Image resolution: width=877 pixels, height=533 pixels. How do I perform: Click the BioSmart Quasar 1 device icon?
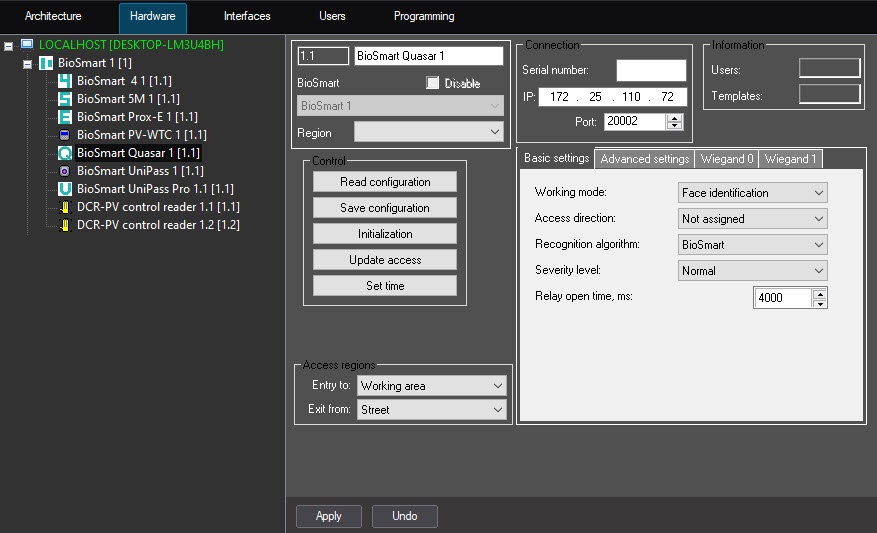point(65,153)
